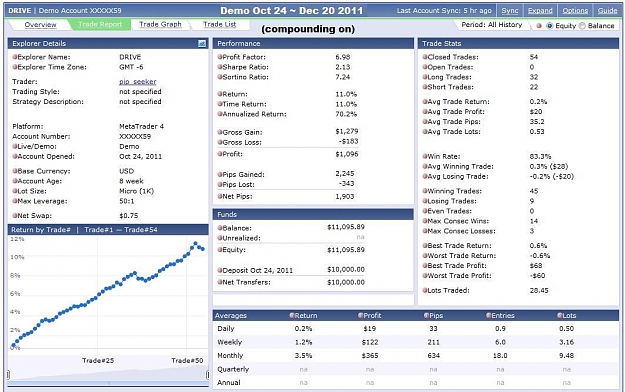Click the info bullet beside Long Trades
This screenshot has width=625, height=392.
(x=425, y=77)
